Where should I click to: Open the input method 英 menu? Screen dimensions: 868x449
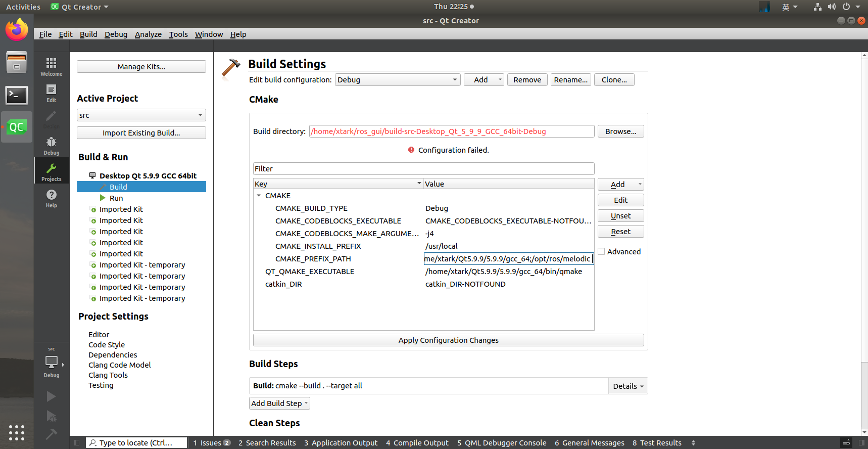pos(790,7)
